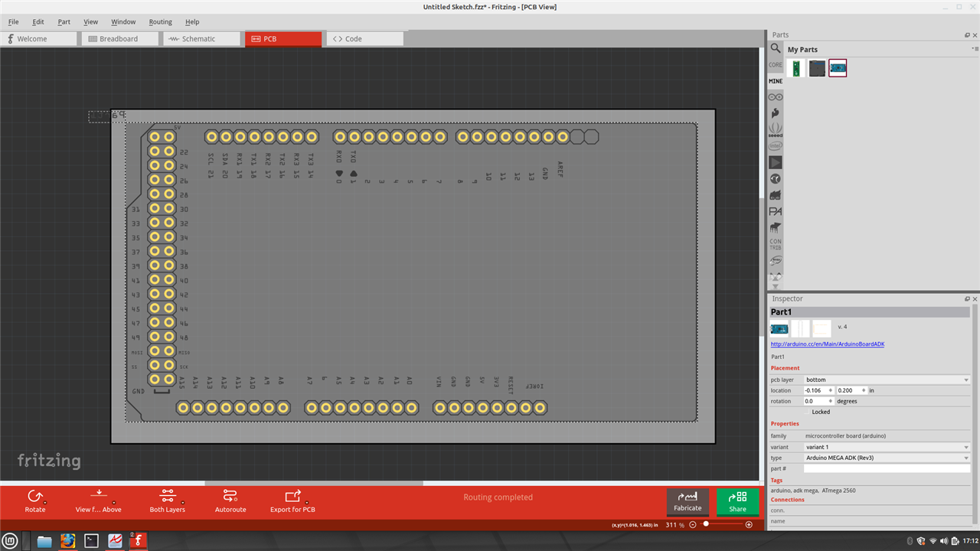Click the Fabricate button
980x551 pixels.
pyautogui.click(x=688, y=501)
